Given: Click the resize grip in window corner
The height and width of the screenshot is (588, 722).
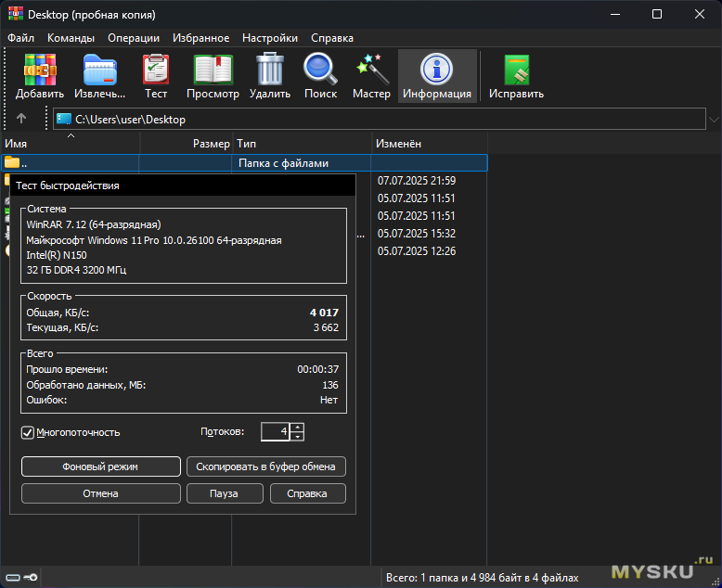Looking at the screenshot, I should tap(716, 582).
